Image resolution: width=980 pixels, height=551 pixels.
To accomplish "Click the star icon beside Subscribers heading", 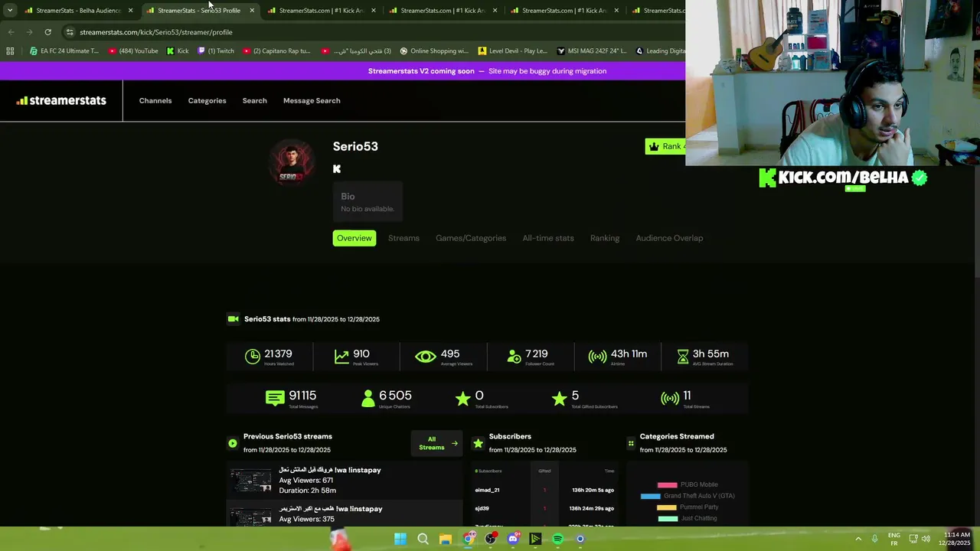I will click(x=479, y=443).
